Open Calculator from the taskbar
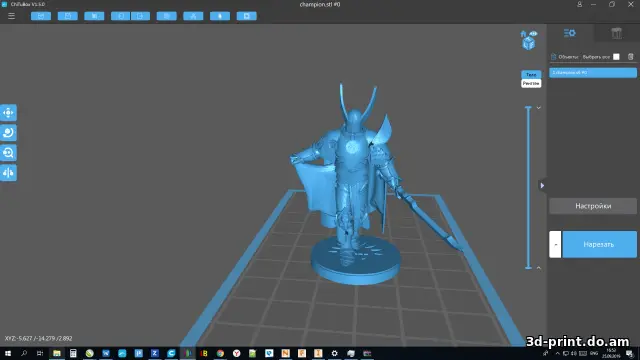This screenshot has width=640, height=360. 73,353
